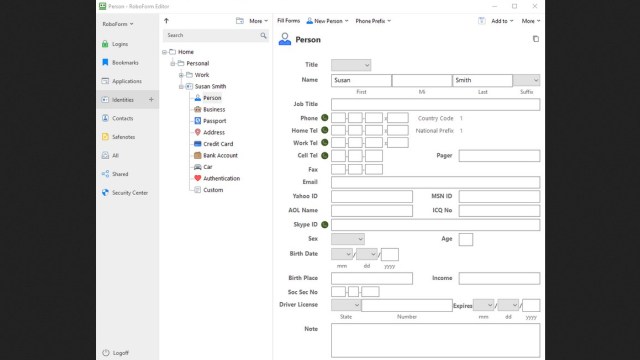Open the Birth Date month dropdown
Viewport: 640px width, 360px height.
click(342, 254)
